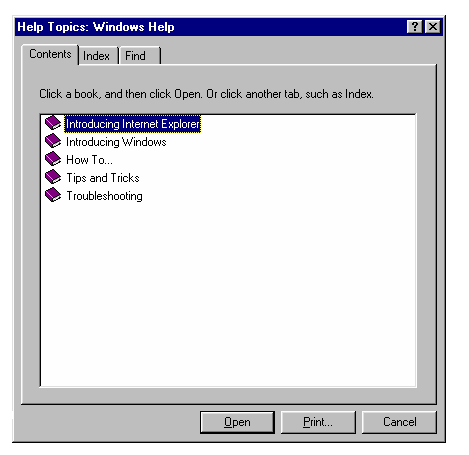Switch to the Index tab

[x=96, y=56]
